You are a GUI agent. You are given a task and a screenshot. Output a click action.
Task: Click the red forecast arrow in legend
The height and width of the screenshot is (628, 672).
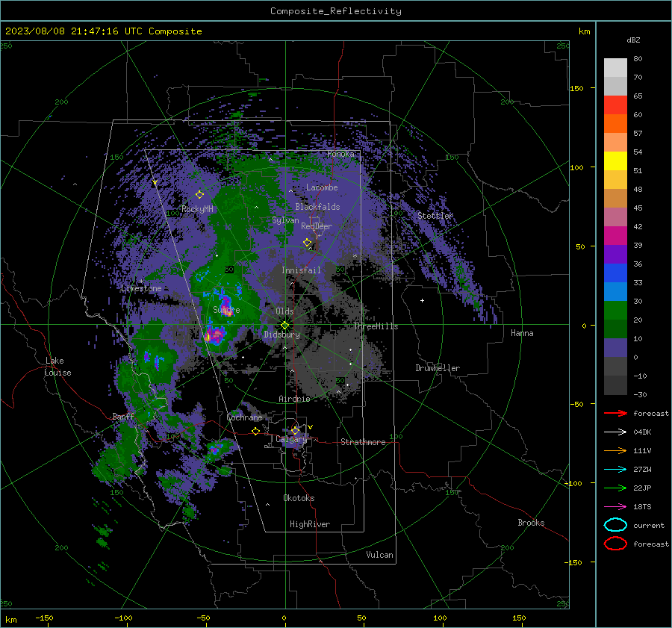pos(615,413)
